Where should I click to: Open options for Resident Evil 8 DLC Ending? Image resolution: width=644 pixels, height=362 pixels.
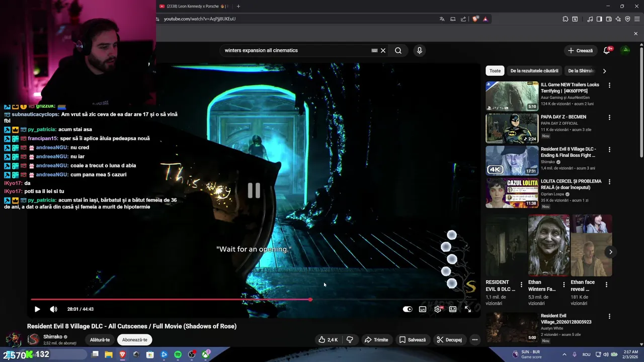pyautogui.click(x=609, y=149)
